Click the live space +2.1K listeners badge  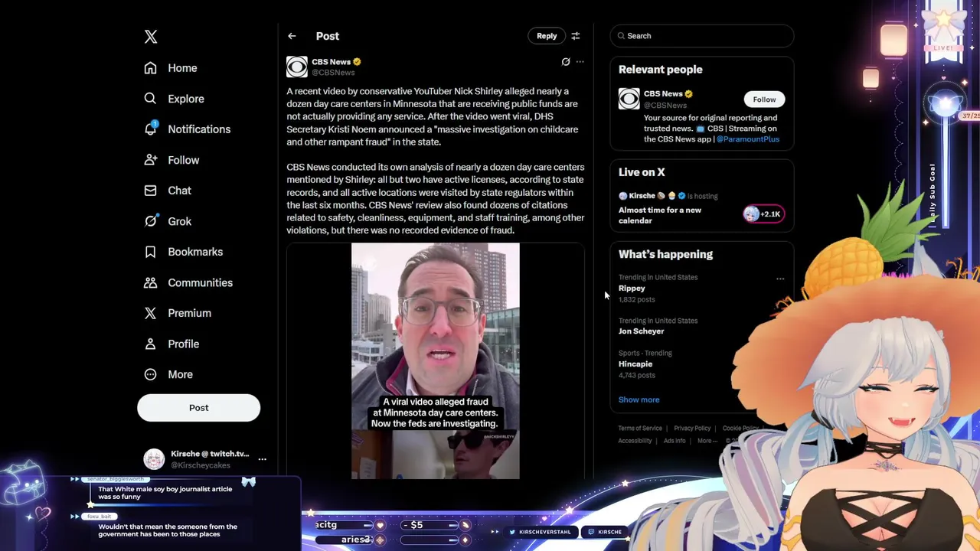(x=763, y=214)
